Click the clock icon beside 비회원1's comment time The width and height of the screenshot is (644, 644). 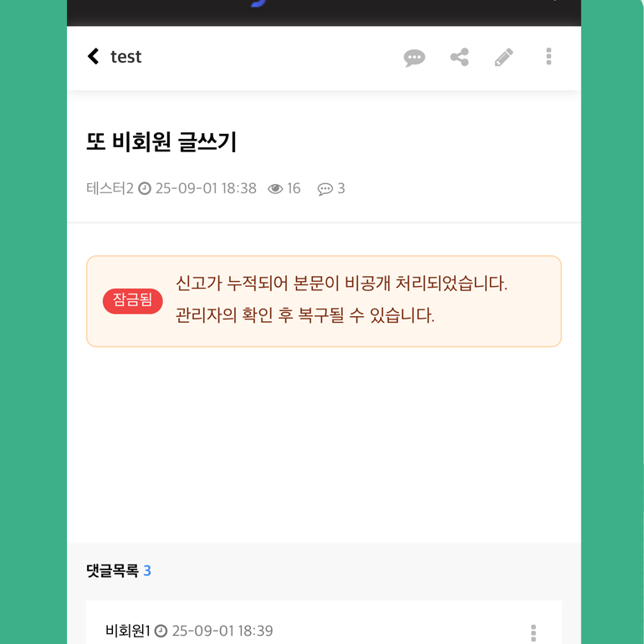click(x=161, y=631)
